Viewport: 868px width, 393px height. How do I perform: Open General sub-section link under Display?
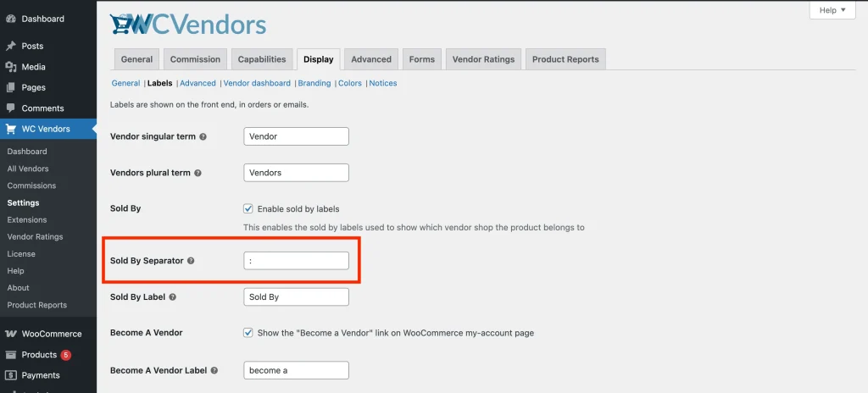coord(125,83)
